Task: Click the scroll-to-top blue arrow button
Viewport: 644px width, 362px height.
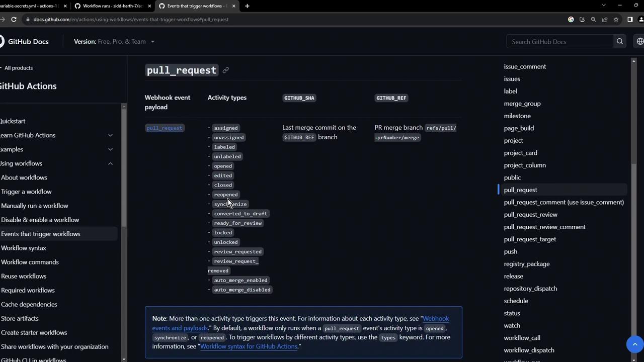Action: click(x=635, y=344)
